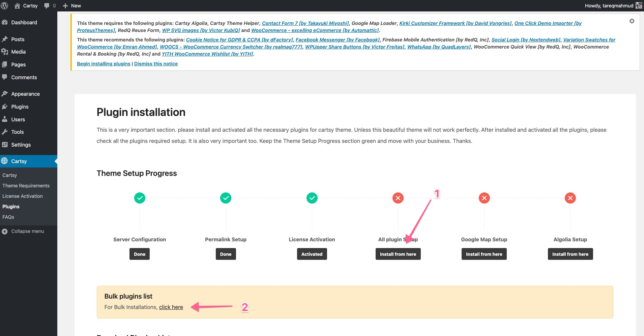Click the plus New icon in admin bar
This screenshot has height=336, width=644.
65,6
